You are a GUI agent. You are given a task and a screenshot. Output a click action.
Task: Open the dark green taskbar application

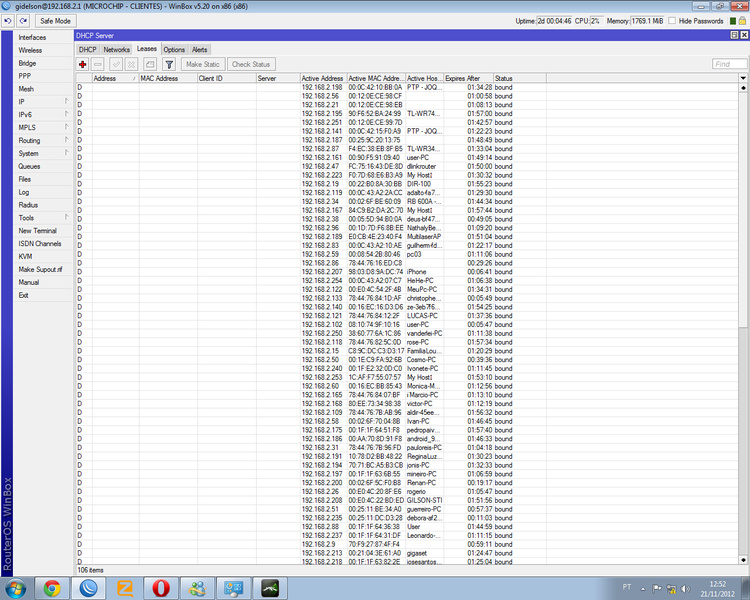[x=270, y=588]
